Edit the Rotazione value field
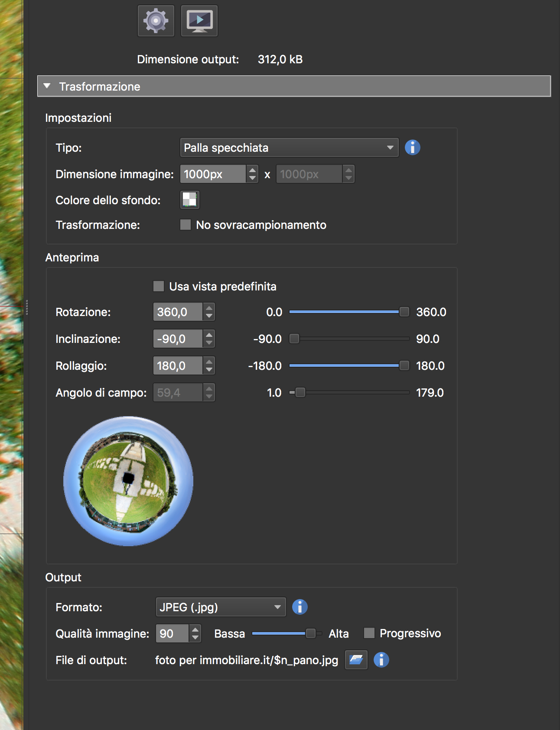The height and width of the screenshot is (730, 560). [x=178, y=312]
